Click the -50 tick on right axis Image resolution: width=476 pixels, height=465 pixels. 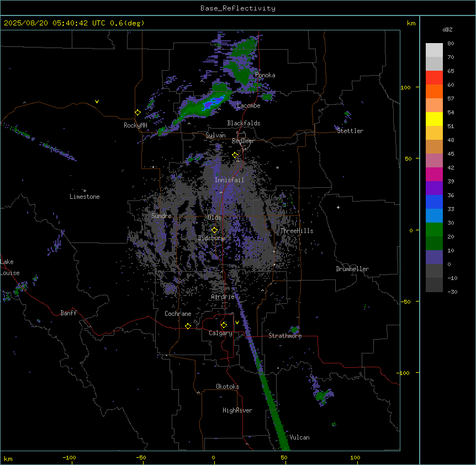coord(405,302)
